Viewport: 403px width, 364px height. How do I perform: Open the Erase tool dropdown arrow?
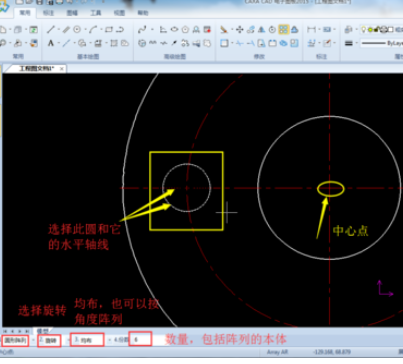(232, 29)
